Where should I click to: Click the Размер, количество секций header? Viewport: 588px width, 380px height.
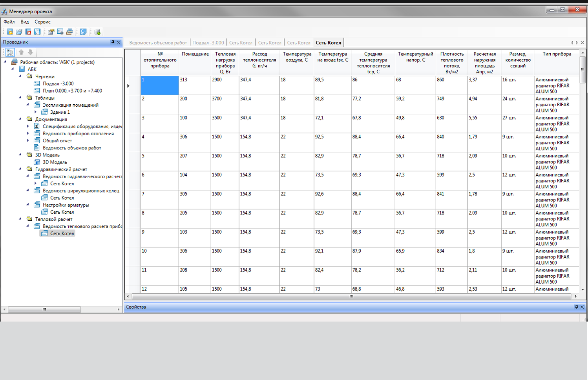518,62
